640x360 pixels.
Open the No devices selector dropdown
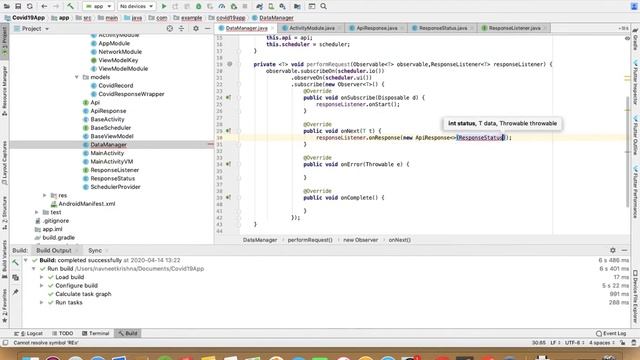[136, 6]
